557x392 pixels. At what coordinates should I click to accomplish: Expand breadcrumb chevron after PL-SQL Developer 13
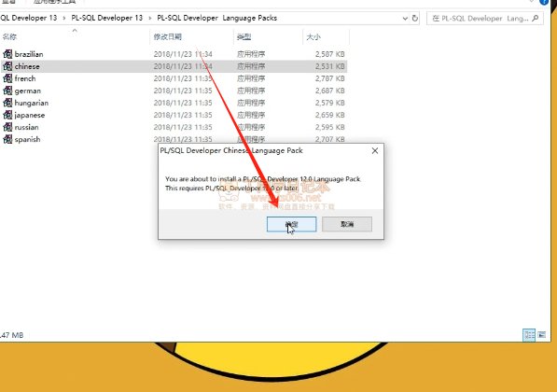[150, 18]
